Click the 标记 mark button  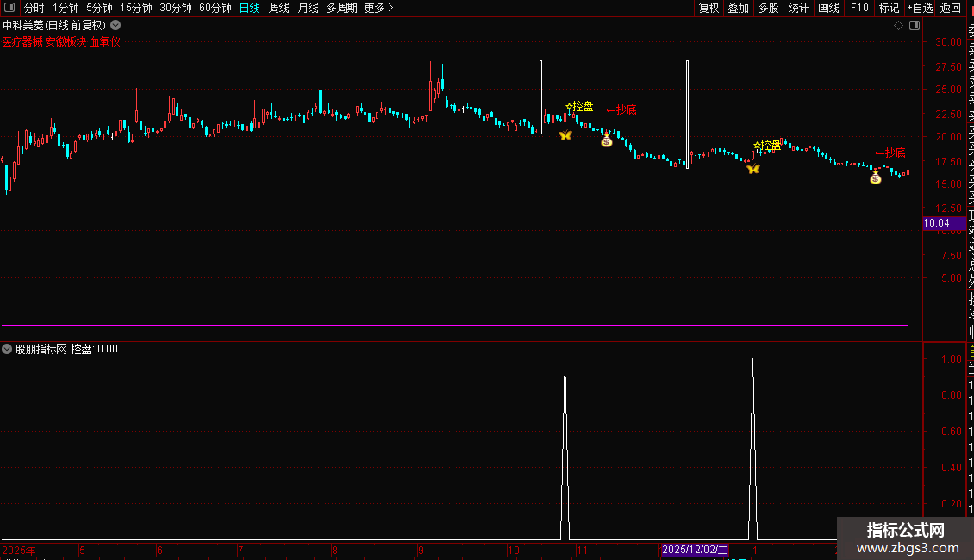(x=889, y=8)
